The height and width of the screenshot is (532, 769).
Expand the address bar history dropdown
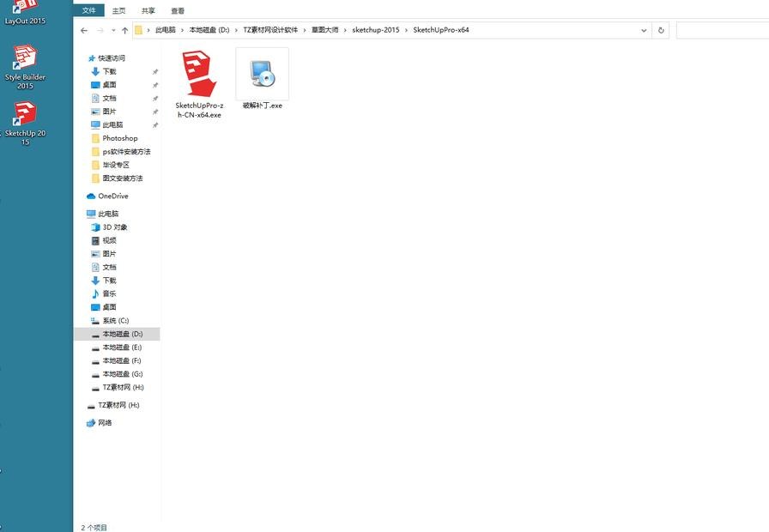644,30
